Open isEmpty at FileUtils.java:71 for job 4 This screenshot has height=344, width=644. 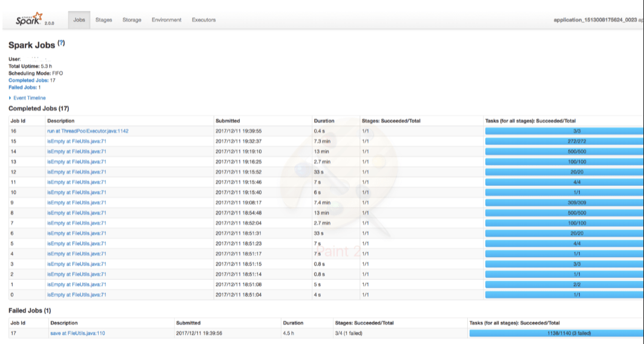[x=77, y=254]
